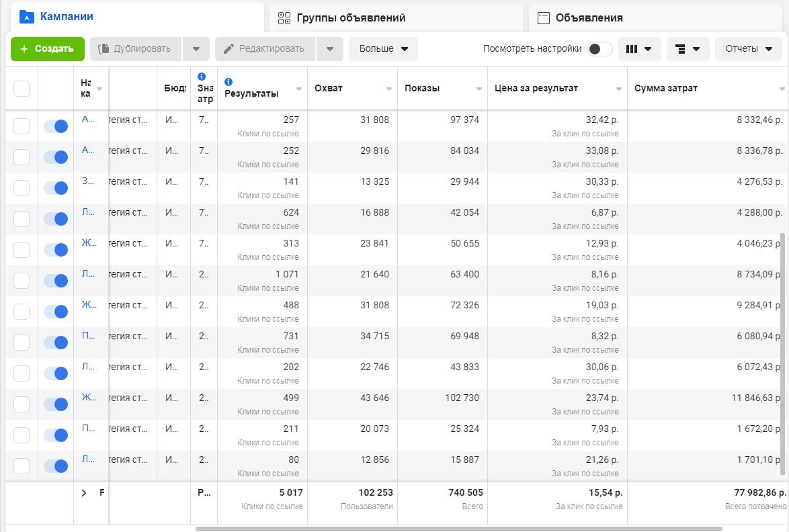
Task: Open Редактировать dropdown arrow
Action: [330, 49]
